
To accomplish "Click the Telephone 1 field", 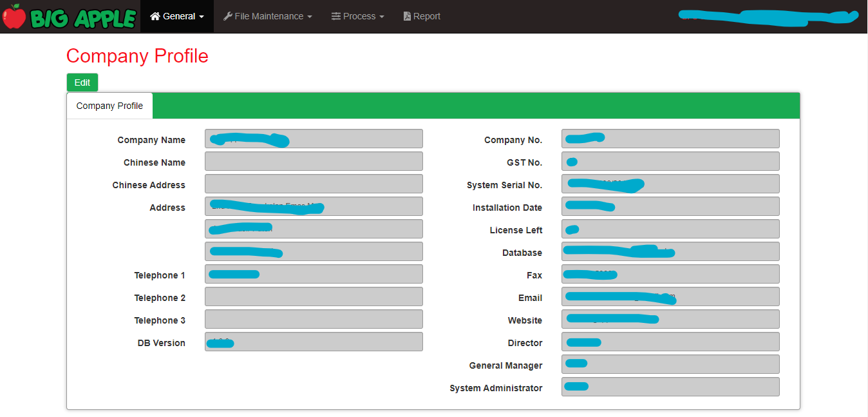I will [x=314, y=274].
